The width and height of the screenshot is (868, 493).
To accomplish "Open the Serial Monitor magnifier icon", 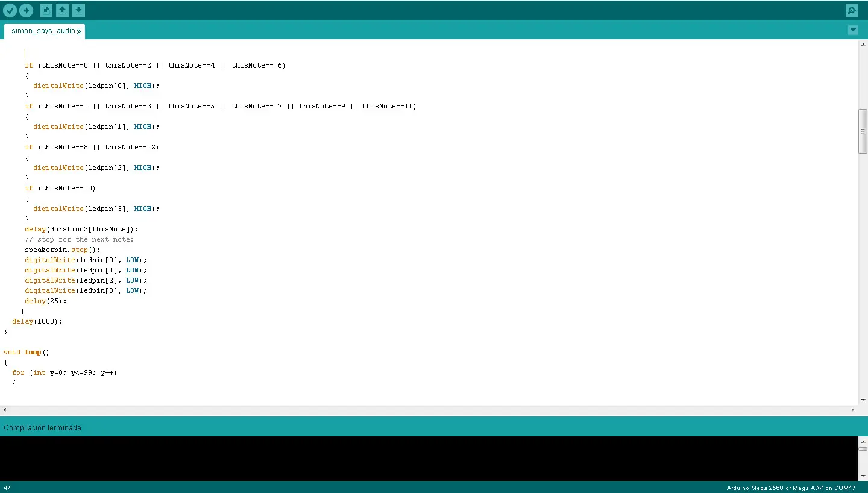I will (852, 10).
